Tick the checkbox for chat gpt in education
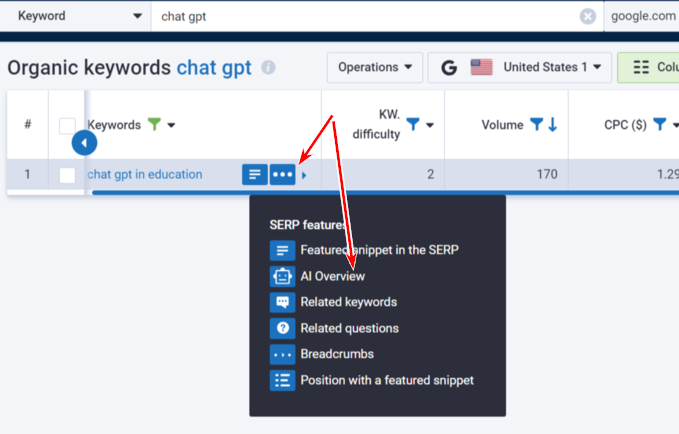This screenshot has height=434, width=679. click(67, 175)
